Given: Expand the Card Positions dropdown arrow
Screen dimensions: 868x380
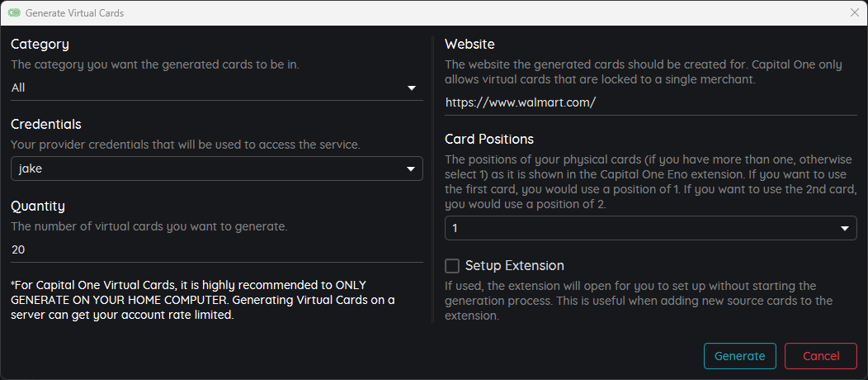Looking at the screenshot, I should click(x=845, y=228).
